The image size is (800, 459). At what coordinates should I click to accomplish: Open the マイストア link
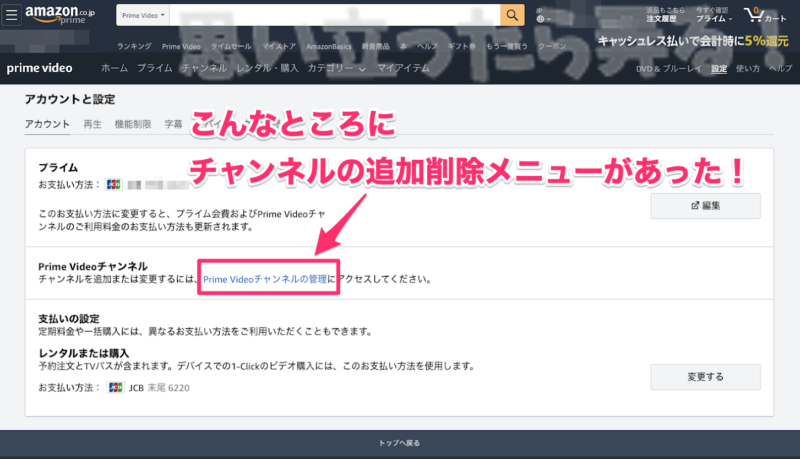coord(279,46)
